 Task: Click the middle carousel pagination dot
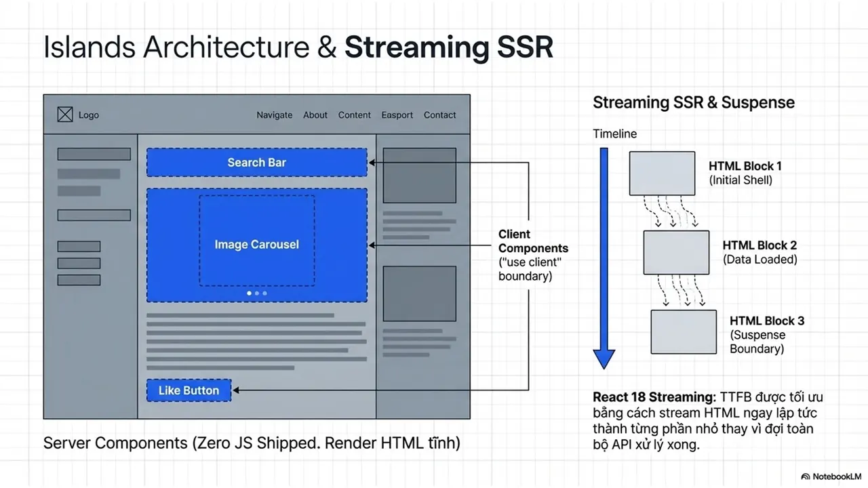[x=256, y=293]
